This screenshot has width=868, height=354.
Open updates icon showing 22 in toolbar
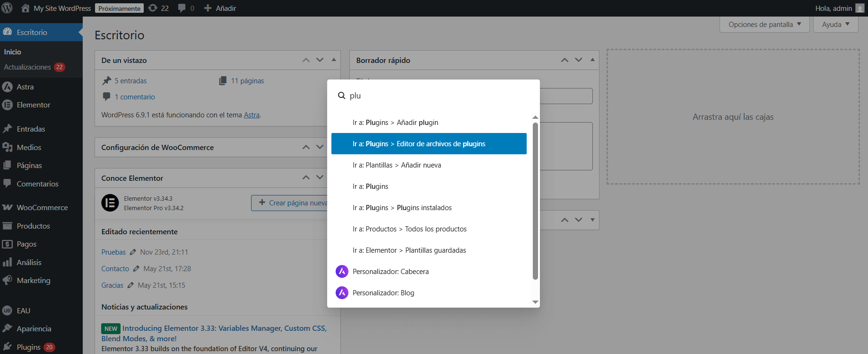click(x=153, y=8)
